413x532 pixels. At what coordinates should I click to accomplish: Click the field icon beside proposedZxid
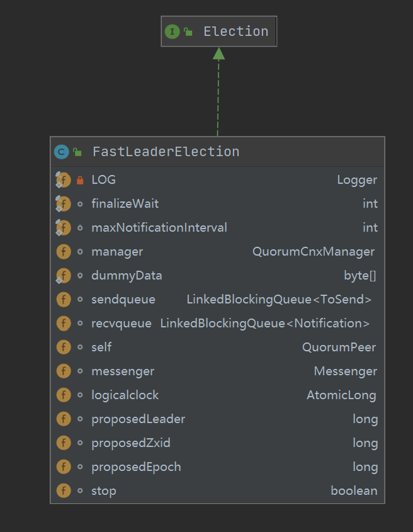(64, 443)
